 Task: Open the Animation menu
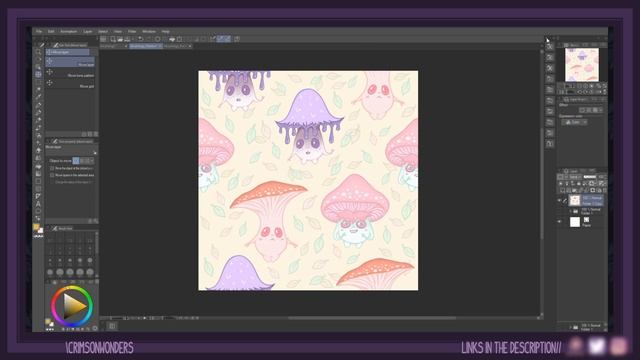[x=69, y=31]
